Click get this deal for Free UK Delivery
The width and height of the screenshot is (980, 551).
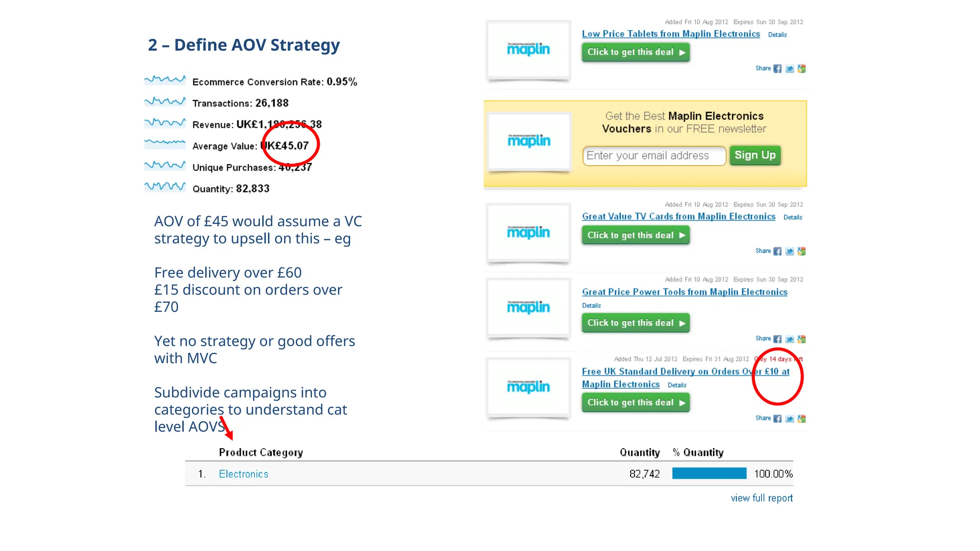click(636, 403)
